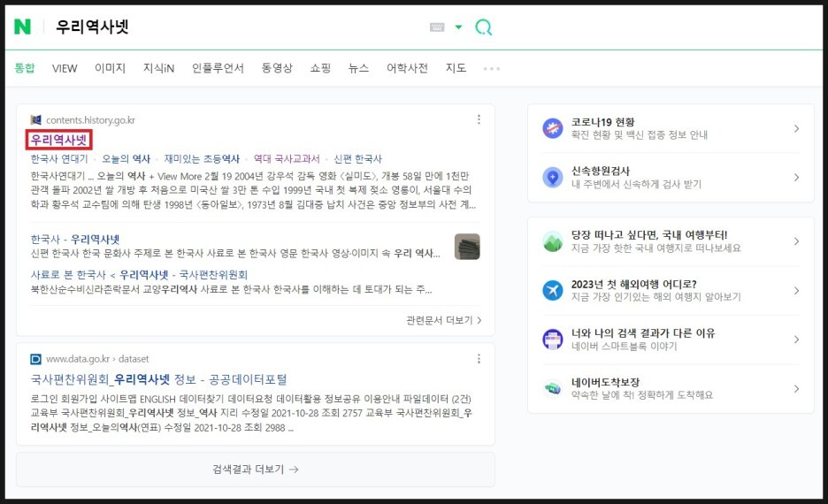Click the 스마트블록 robot icon
The height and width of the screenshot is (504, 828).
[553, 340]
